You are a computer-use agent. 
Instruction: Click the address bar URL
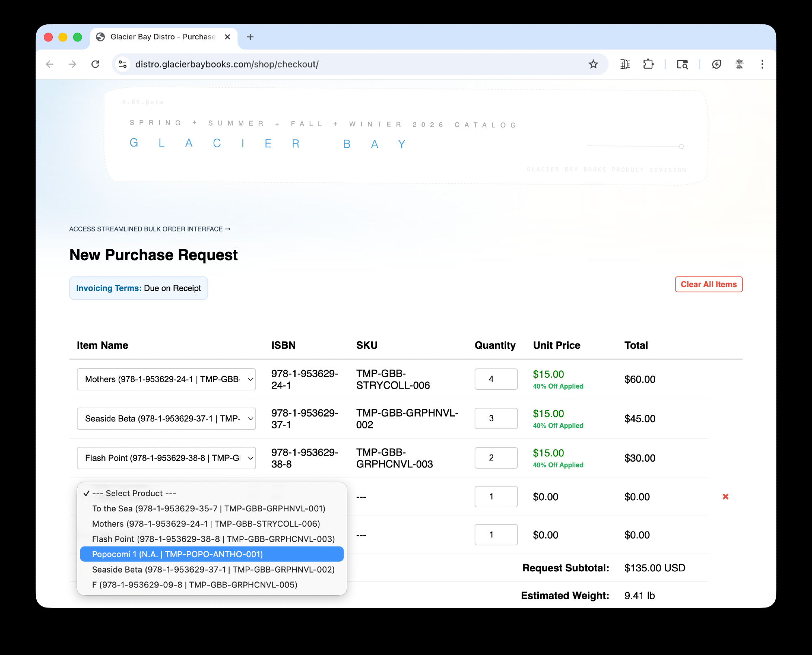coord(227,64)
